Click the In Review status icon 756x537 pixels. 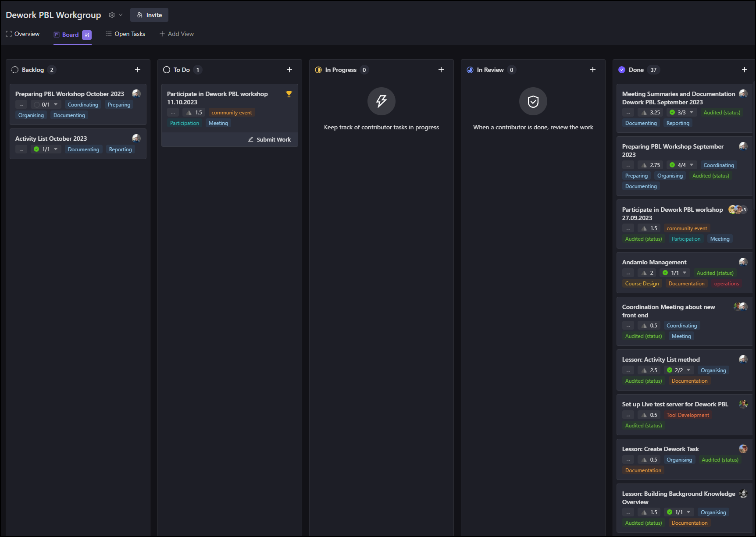470,70
